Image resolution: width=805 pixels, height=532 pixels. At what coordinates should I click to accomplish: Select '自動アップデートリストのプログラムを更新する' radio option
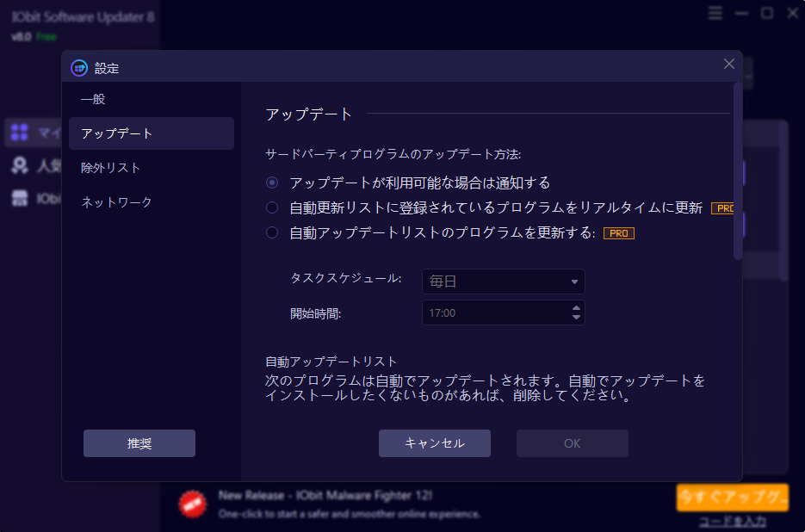271,232
